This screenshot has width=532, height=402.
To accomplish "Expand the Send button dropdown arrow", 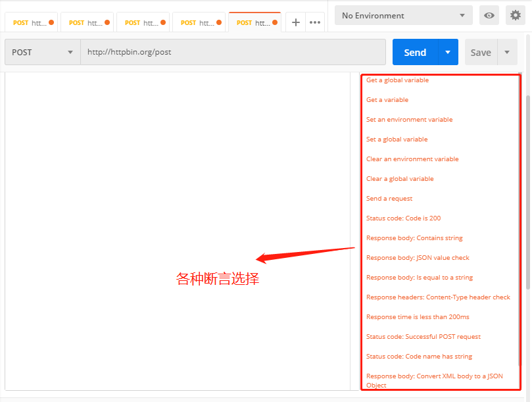I will [448, 52].
